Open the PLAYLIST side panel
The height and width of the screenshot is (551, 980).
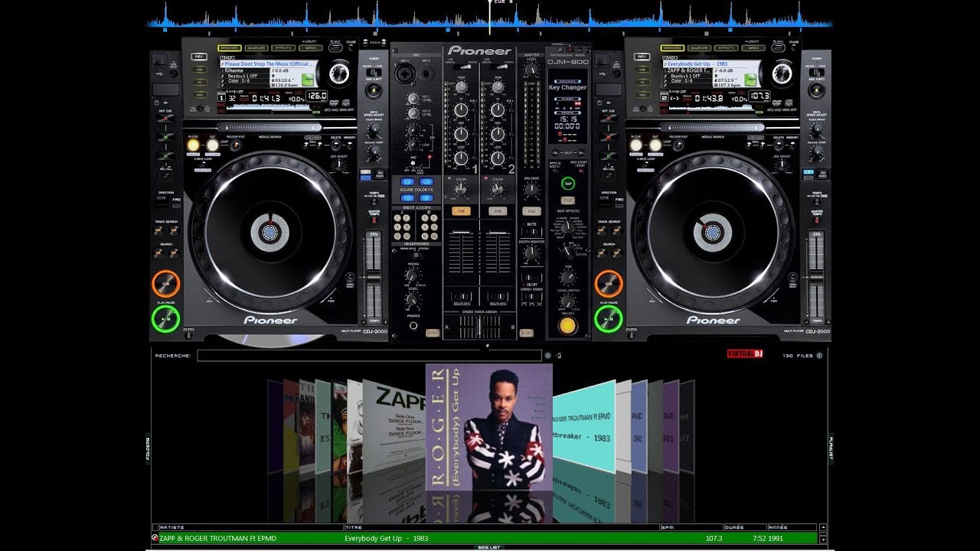[x=831, y=447]
